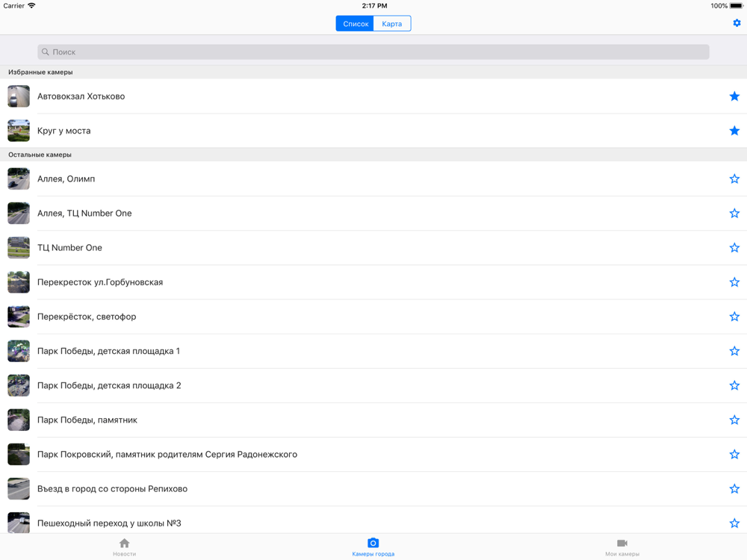Open Аллея, ТЦ Number One thumbnail
The width and height of the screenshot is (747, 560).
tap(19, 213)
